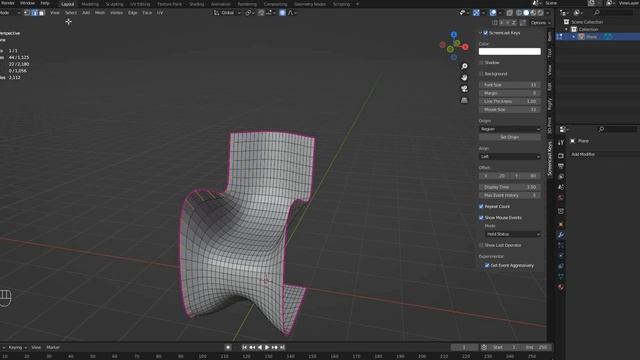Switch perspective/orthographic grid icon
This screenshot has height=360, width=640.
click(x=464, y=100)
